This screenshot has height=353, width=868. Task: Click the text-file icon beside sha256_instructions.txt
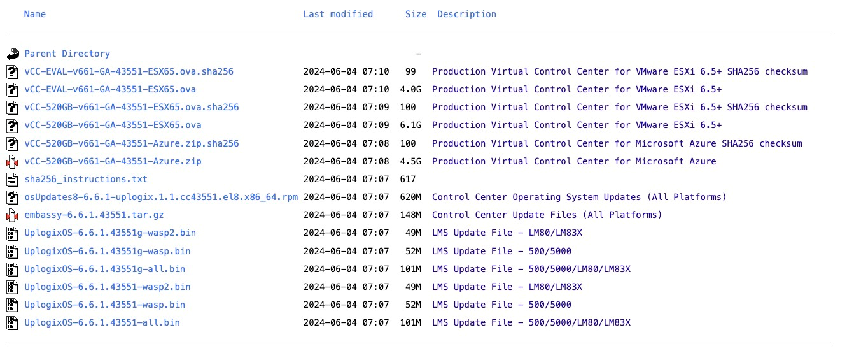(13, 180)
